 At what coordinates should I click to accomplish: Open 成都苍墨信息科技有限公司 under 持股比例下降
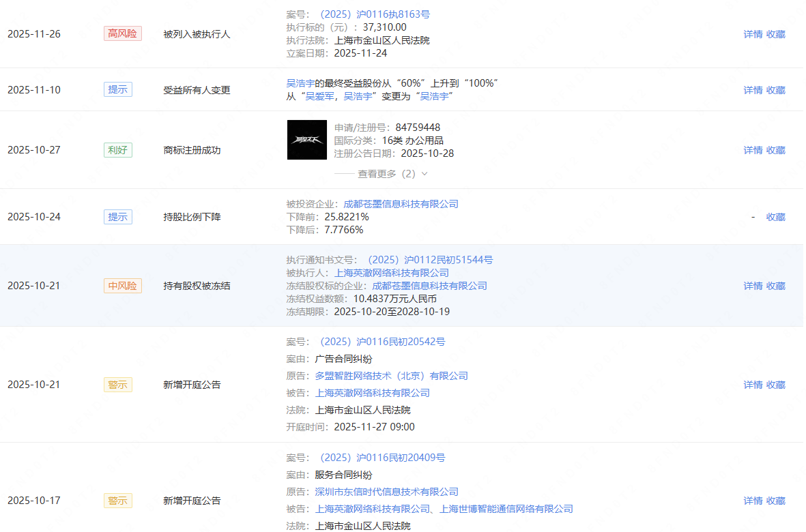tap(401, 204)
